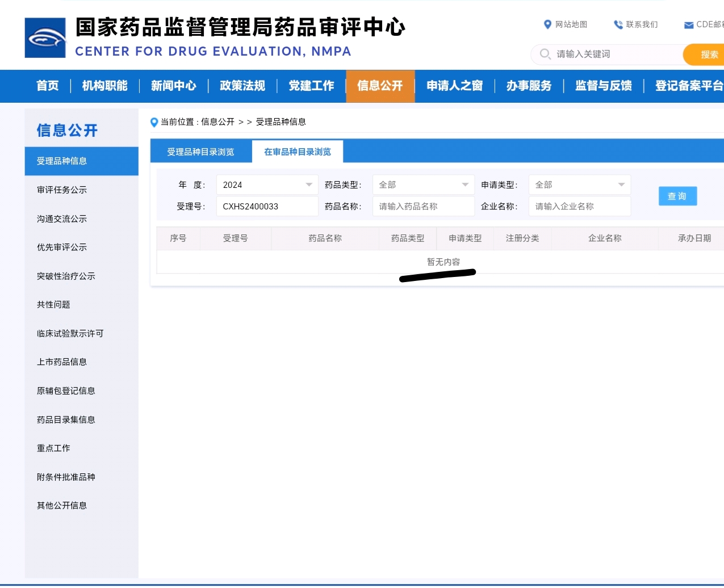Click the 药品名称 input field

click(x=424, y=207)
